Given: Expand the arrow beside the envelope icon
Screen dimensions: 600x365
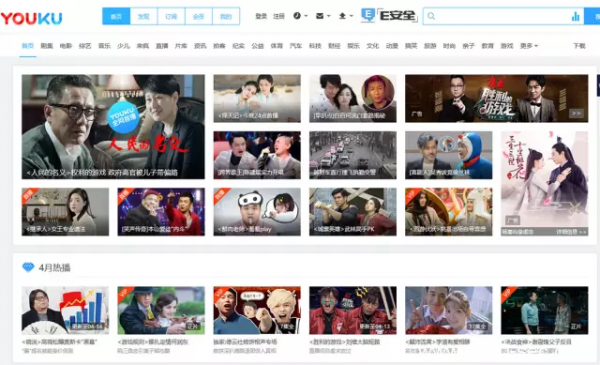Looking at the screenshot, I should pos(328,16).
